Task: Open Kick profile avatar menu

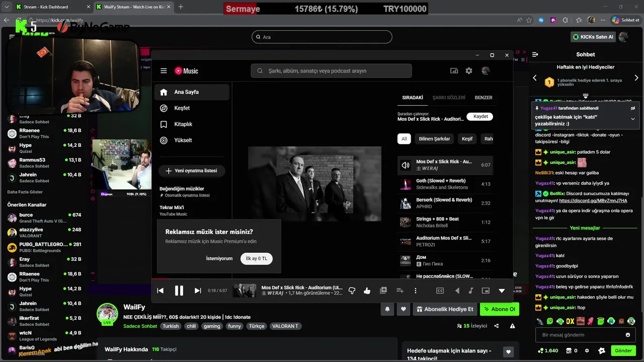Action: [x=624, y=37]
